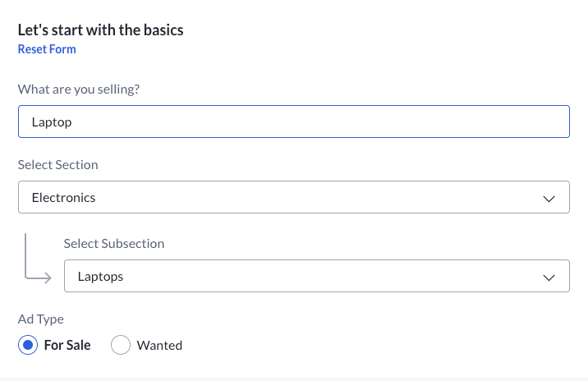This screenshot has width=588, height=381.
Task: Click the "Laptops" value in the subsection box
Action: [100, 276]
